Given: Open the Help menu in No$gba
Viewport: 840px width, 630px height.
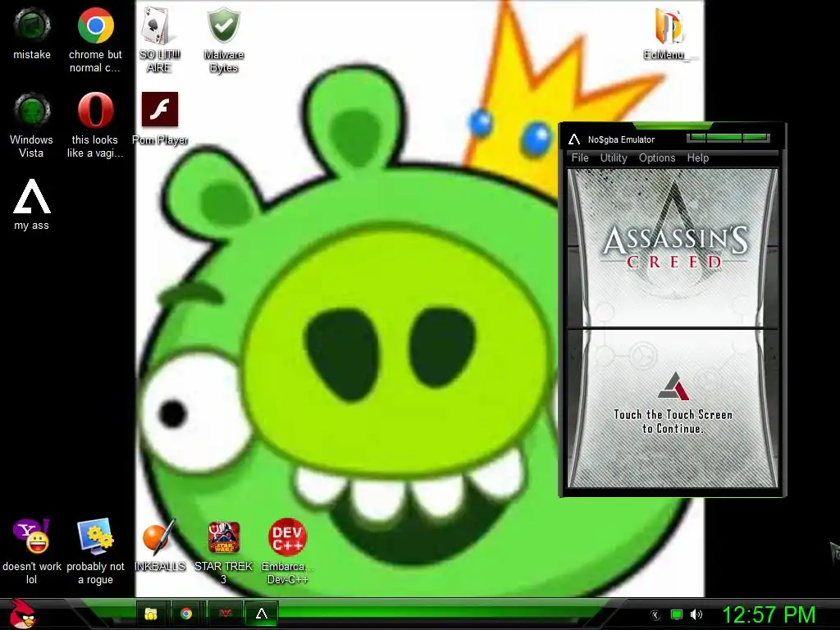Looking at the screenshot, I should pyautogui.click(x=697, y=157).
